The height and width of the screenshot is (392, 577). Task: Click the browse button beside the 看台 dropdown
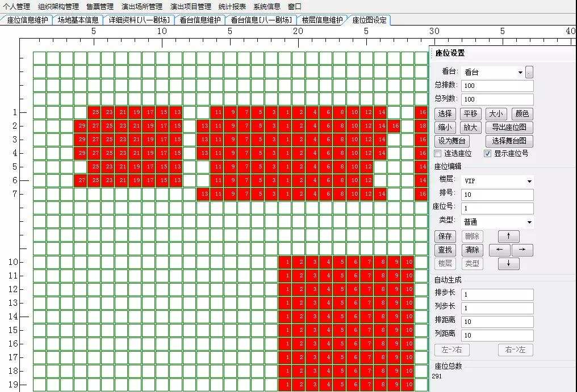tap(530, 73)
